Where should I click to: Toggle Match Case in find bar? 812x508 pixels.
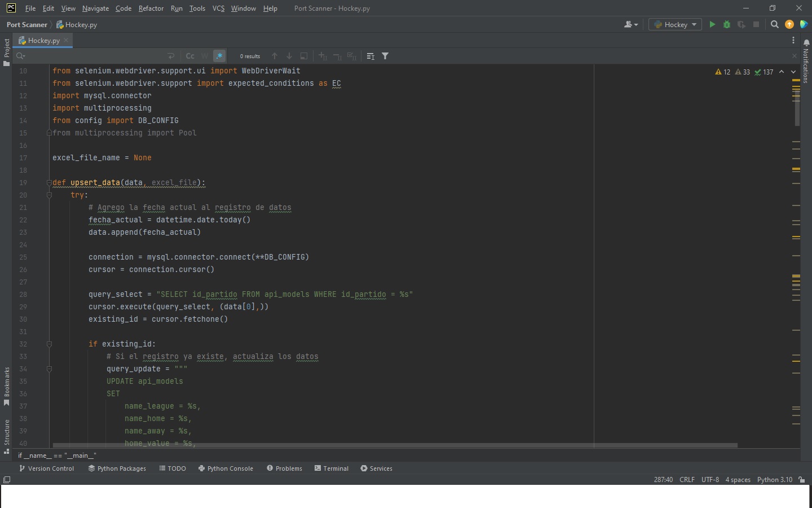(x=190, y=56)
